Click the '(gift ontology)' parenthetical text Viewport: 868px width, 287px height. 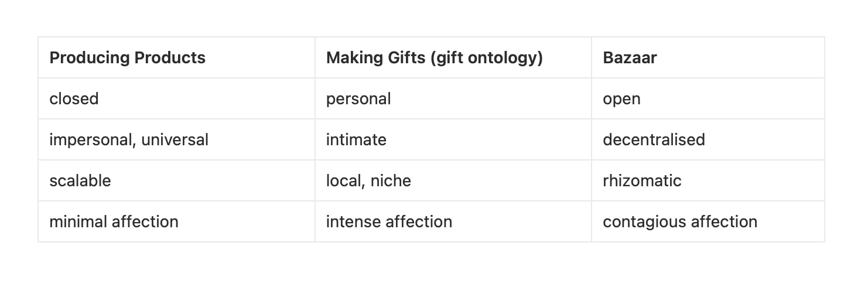[x=486, y=58]
